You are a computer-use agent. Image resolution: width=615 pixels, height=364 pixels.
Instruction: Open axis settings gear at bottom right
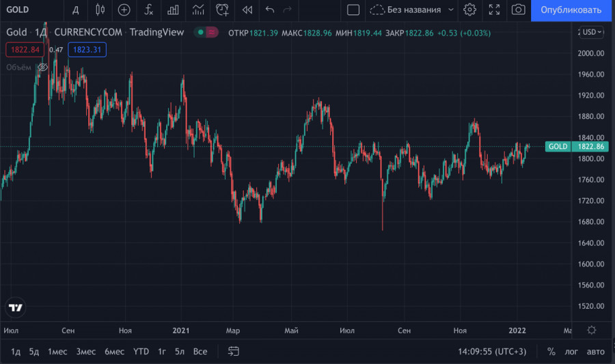[x=592, y=331]
